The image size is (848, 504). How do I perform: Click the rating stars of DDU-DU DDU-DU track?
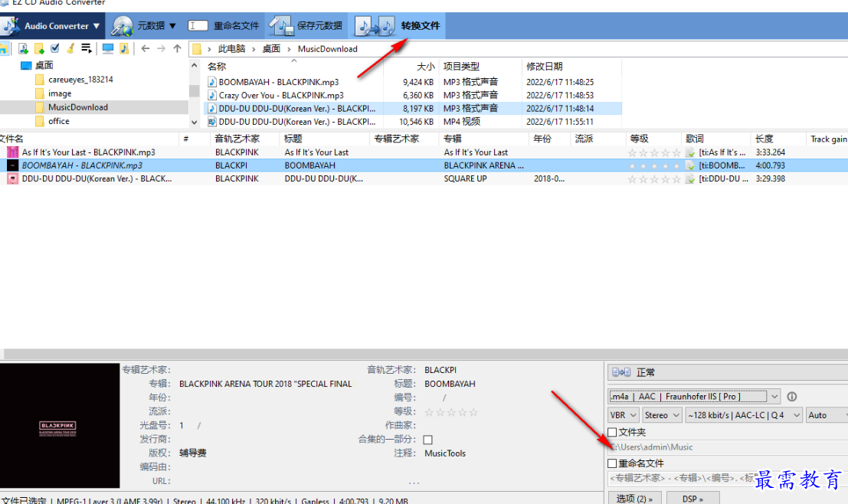654,178
